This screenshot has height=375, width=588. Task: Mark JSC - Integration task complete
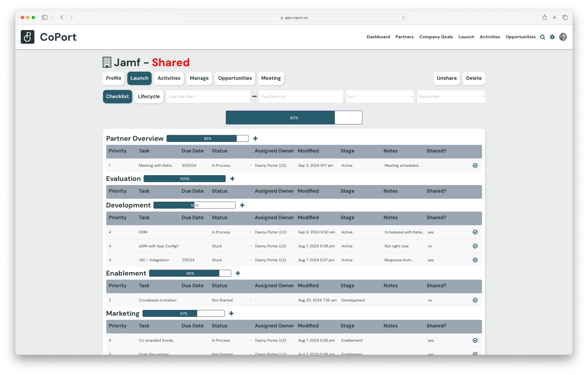tap(475, 260)
